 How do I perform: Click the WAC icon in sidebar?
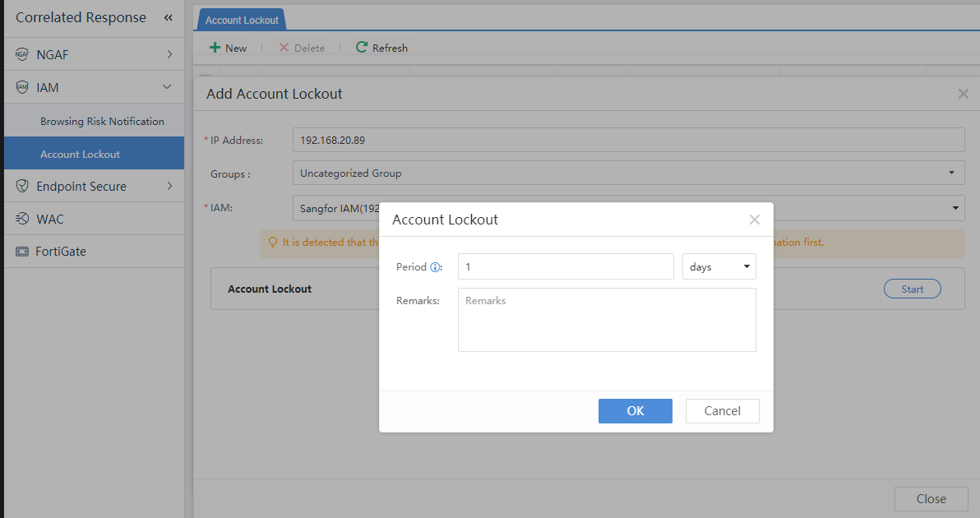pos(22,219)
